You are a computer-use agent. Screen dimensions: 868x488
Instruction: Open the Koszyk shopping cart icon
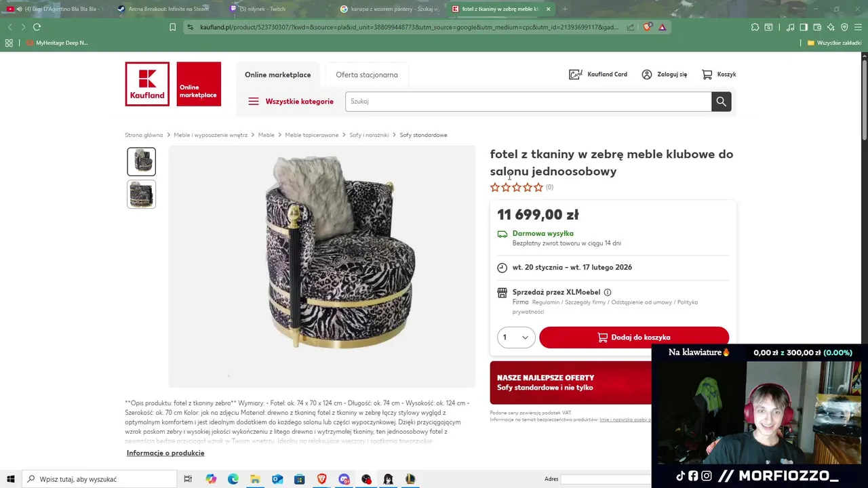pos(707,75)
